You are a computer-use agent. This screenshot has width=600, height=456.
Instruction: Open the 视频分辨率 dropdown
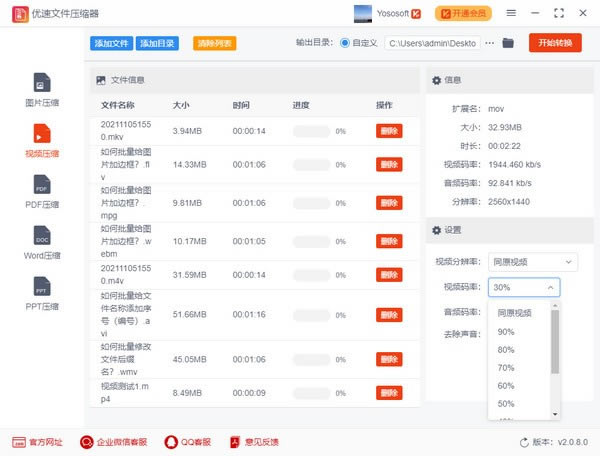[x=533, y=262]
